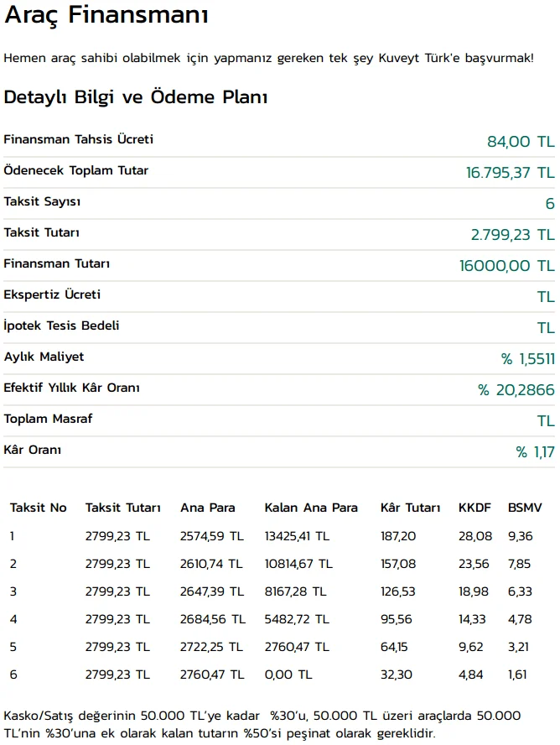Click the 16.795,37 TL total amount
The image size is (560, 745).
tap(511, 173)
